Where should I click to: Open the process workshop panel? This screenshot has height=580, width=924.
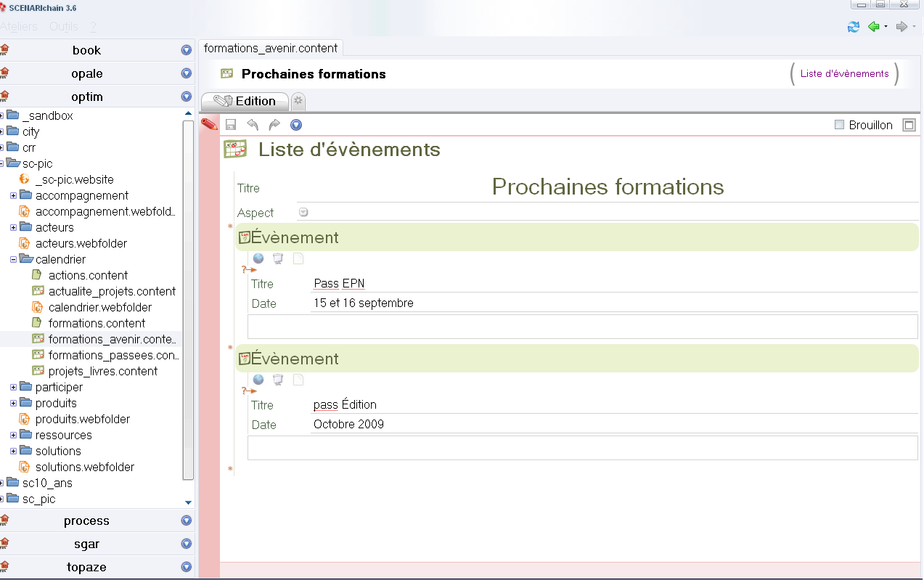tap(87, 520)
